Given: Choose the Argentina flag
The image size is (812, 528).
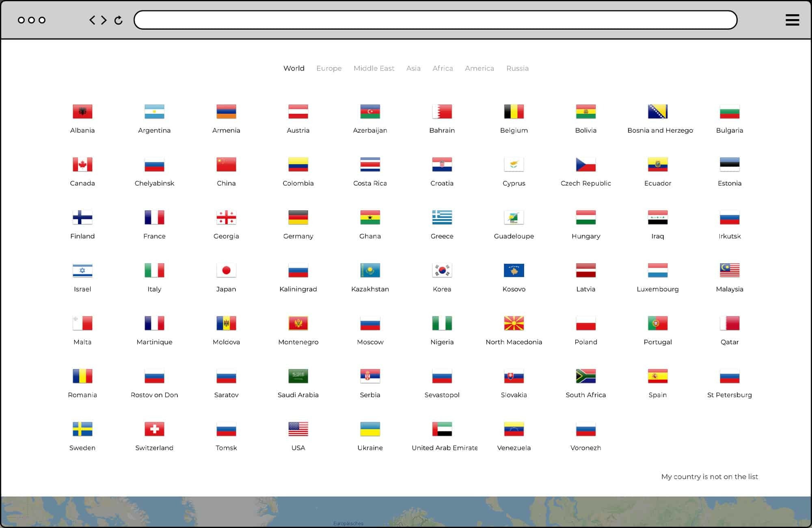Looking at the screenshot, I should tap(154, 112).
